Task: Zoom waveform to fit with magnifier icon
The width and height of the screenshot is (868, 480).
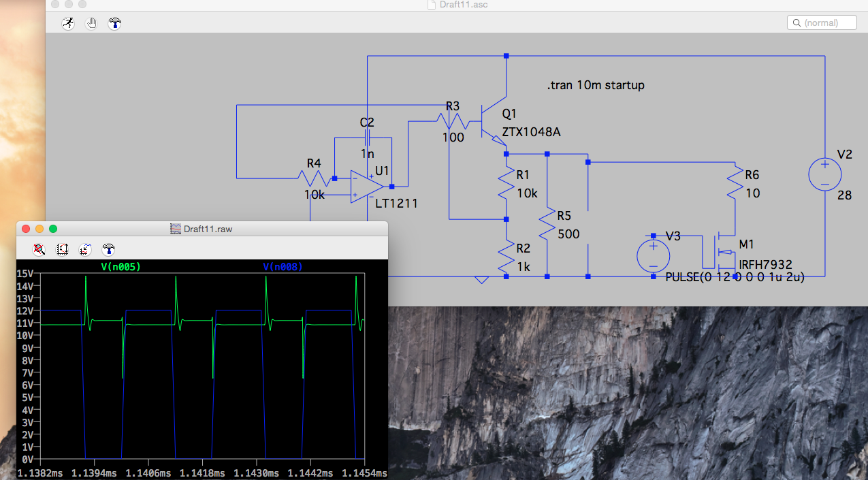Action: click(39, 249)
